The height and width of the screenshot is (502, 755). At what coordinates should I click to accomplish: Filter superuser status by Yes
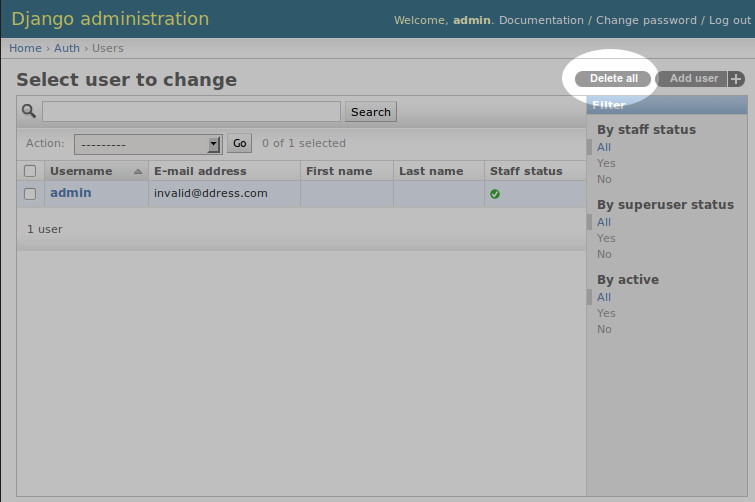[x=606, y=238]
